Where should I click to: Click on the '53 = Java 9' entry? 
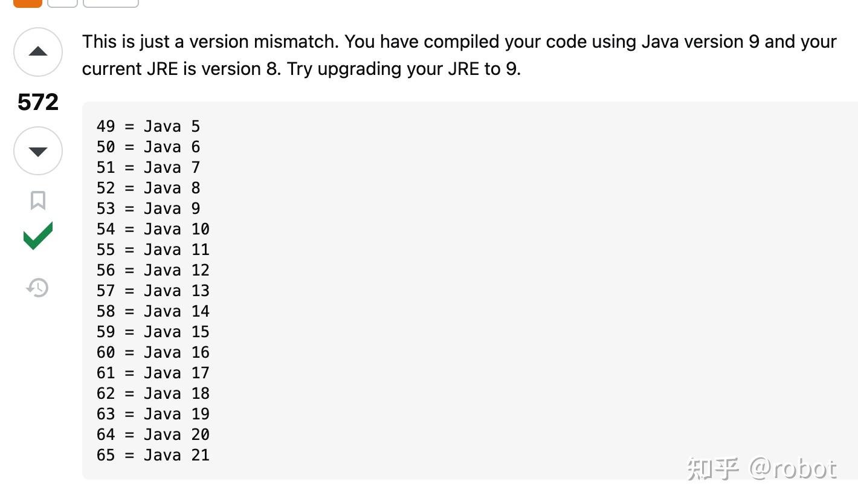(148, 208)
